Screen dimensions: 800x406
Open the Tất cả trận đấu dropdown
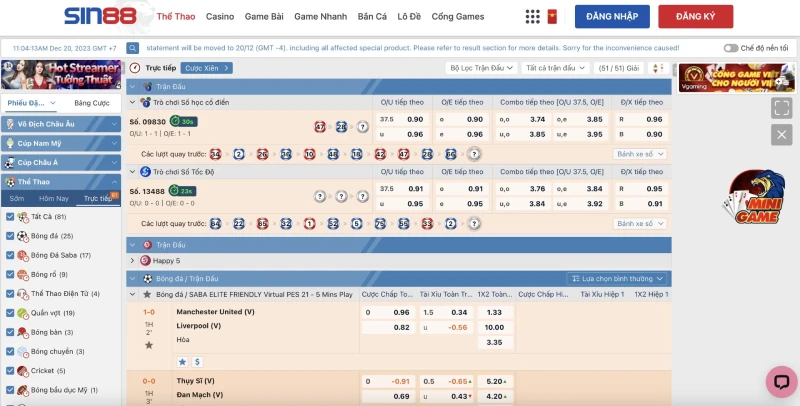555,68
